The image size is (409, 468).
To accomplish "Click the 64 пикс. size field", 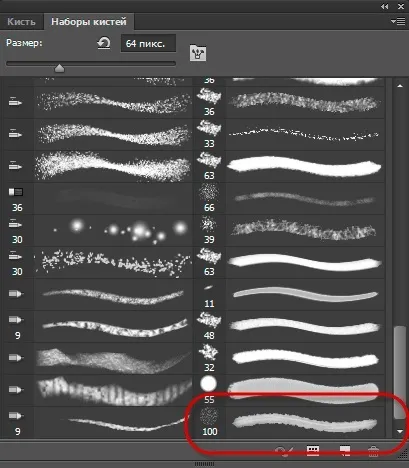I will [148, 44].
